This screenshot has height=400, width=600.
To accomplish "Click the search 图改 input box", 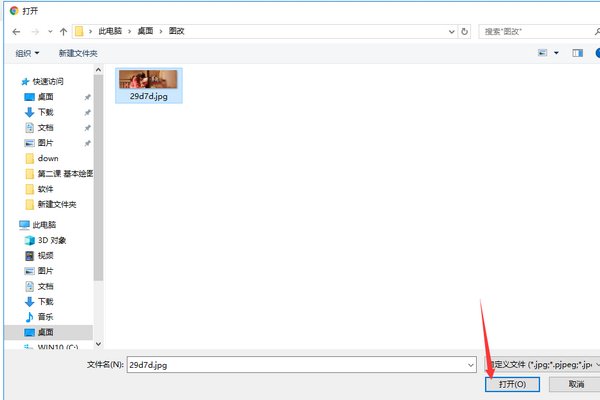I will coord(530,31).
